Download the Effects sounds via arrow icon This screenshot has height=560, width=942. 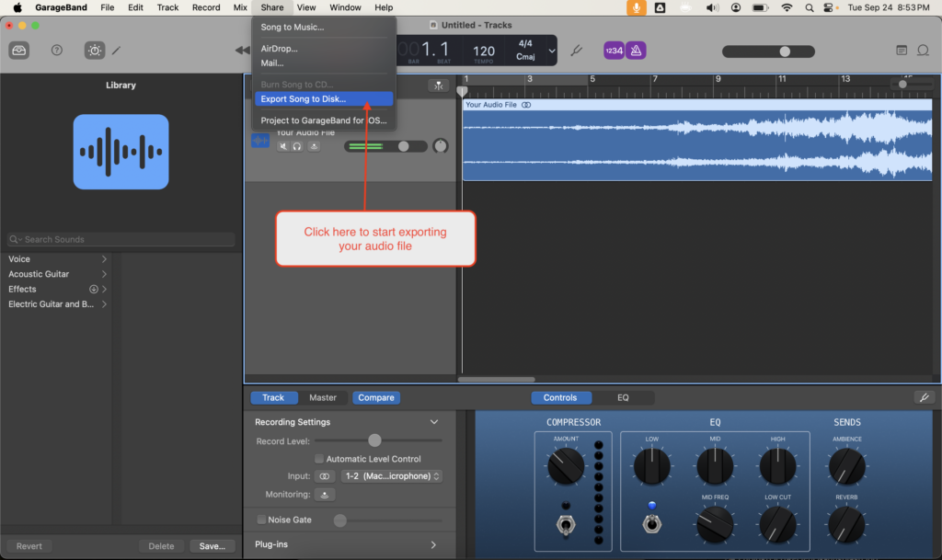(94, 290)
